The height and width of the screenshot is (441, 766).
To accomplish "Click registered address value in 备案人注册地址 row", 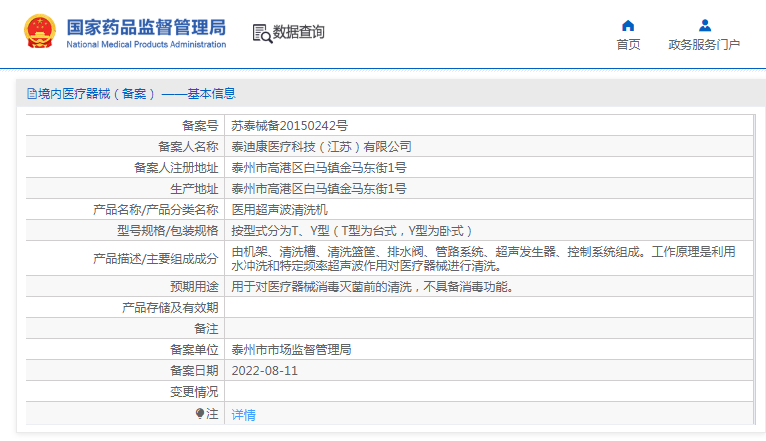I will tap(319, 168).
